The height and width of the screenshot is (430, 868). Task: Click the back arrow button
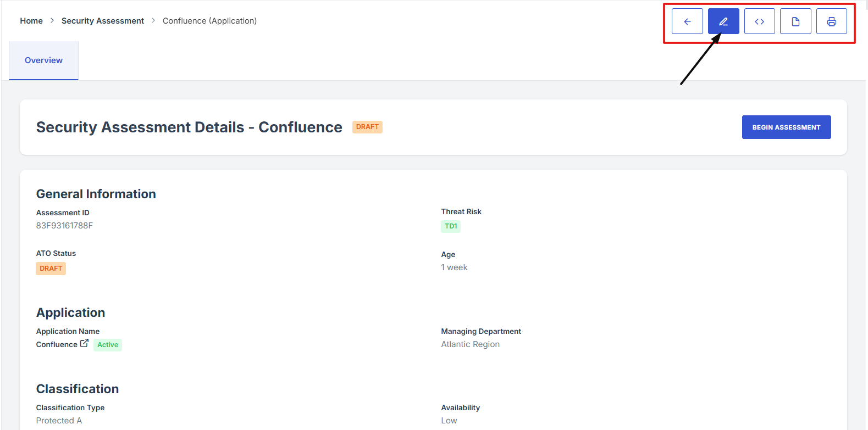pos(687,21)
